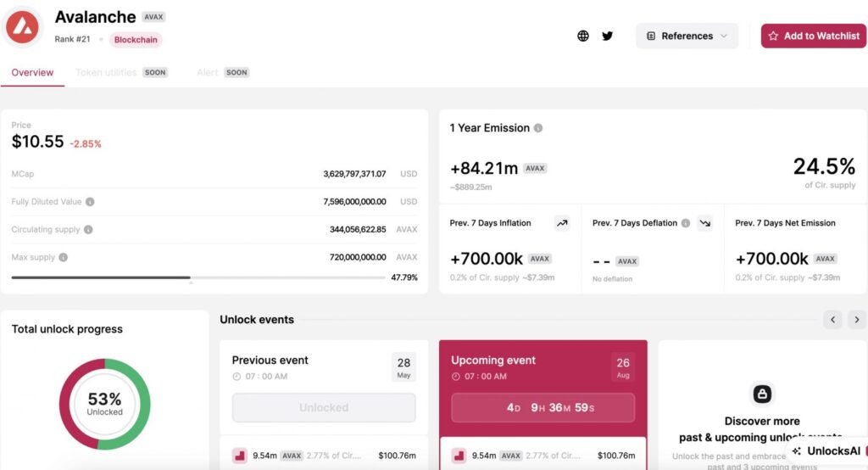The width and height of the screenshot is (868, 470).
Task: Click the Prev. 7 Days Inflation trend icon
Action: click(562, 223)
